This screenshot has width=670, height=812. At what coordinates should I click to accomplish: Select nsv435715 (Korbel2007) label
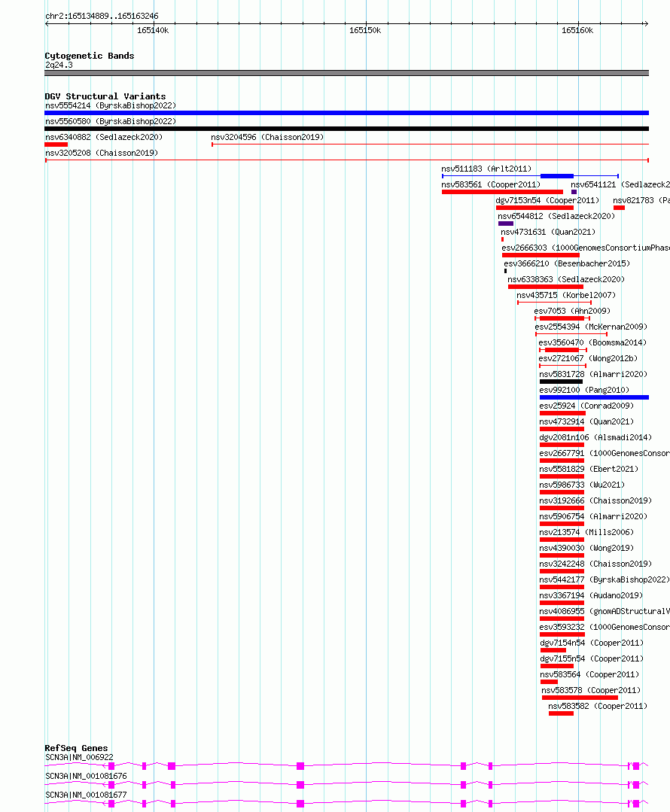pyautogui.click(x=566, y=295)
